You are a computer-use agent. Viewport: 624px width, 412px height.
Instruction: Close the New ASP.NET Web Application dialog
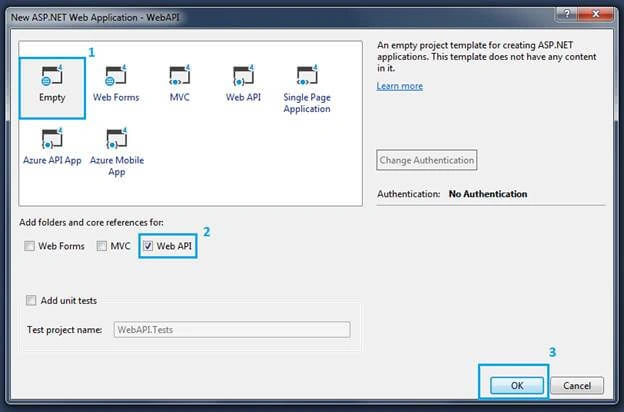click(x=595, y=14)
